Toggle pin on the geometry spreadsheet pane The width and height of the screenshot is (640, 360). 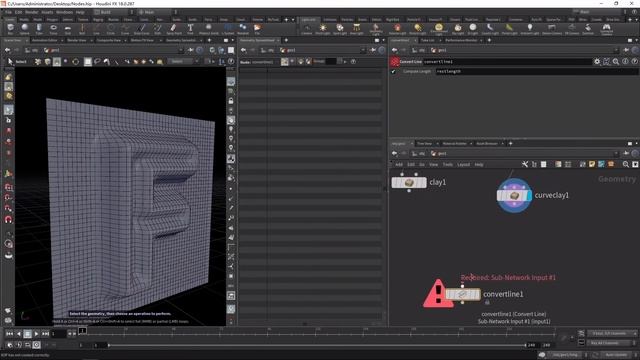[x=373, y=50]
